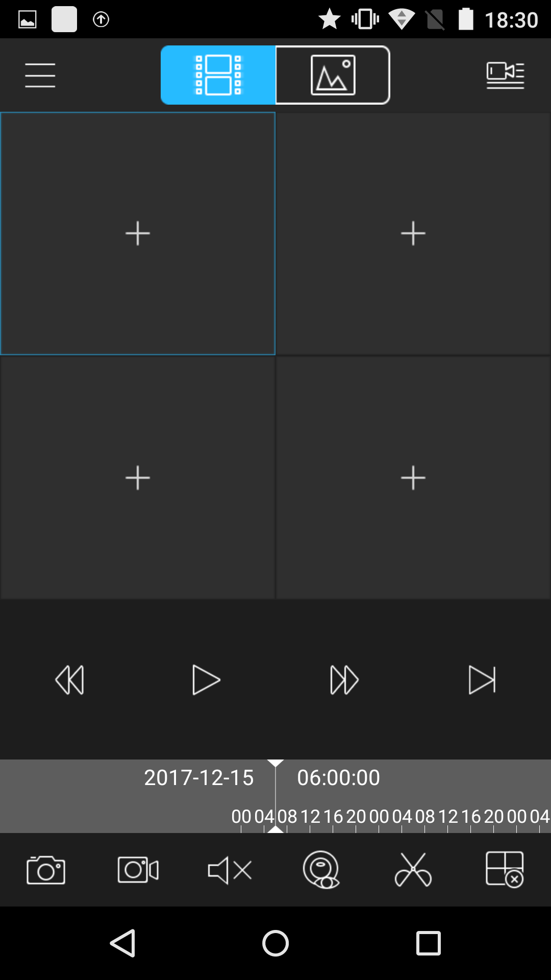Start playback with the play button

tap(206, 680)
